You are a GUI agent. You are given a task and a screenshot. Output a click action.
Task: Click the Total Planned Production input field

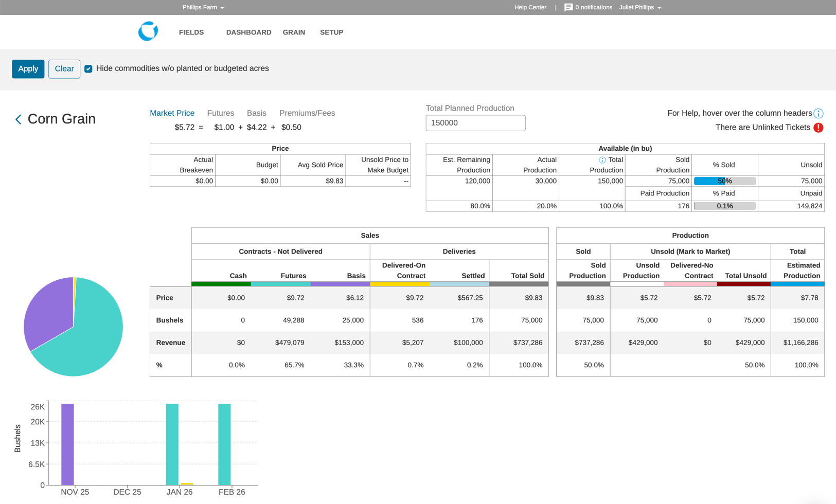click(475, 123)
